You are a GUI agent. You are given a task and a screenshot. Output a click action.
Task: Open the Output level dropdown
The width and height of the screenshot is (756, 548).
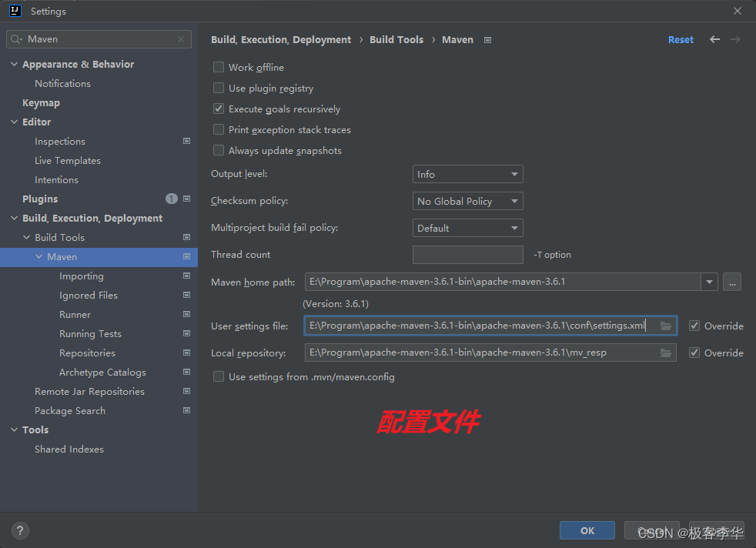(467, 174)
